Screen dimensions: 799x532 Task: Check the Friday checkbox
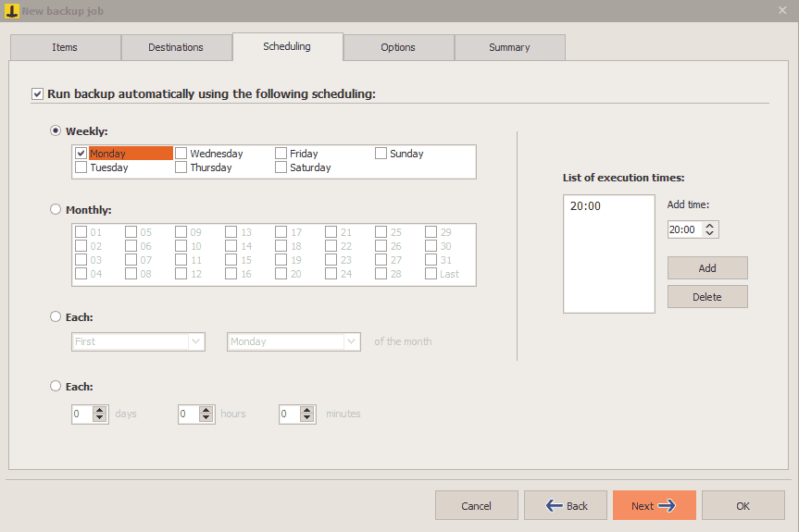(281, 154)
